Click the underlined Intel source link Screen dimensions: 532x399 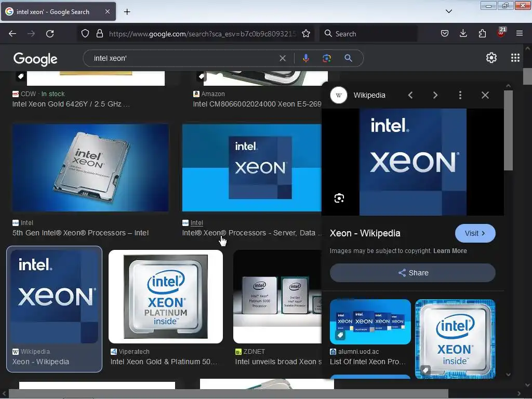coord(196,223)
